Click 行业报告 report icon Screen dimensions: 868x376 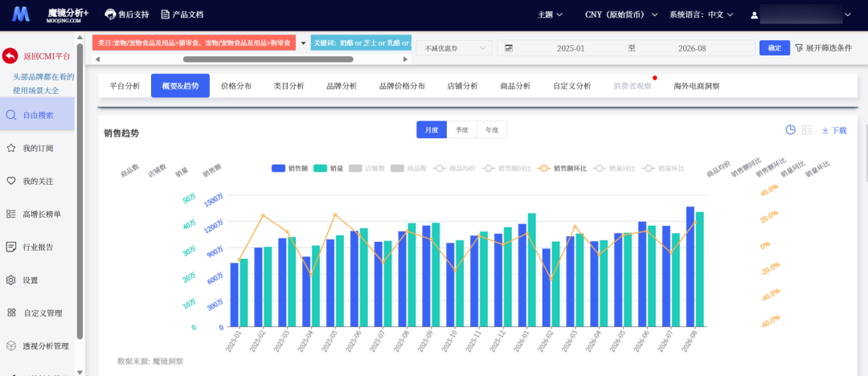[10, 247]
